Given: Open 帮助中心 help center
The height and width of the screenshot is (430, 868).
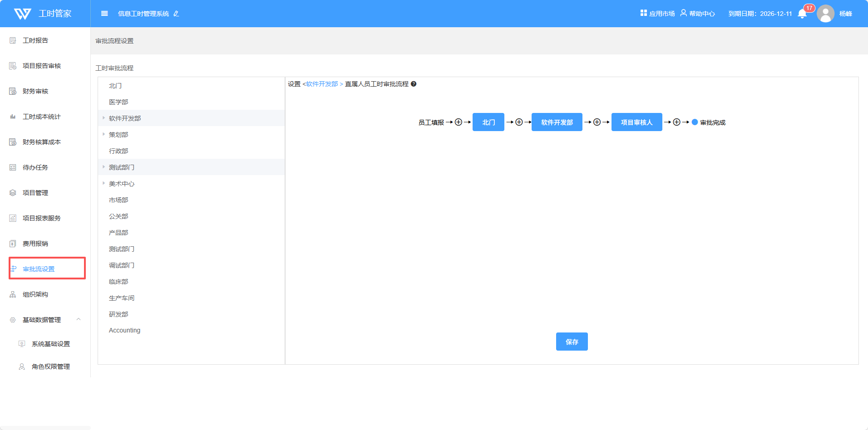Looking at the screenshot, I should [x=698, y=14].
